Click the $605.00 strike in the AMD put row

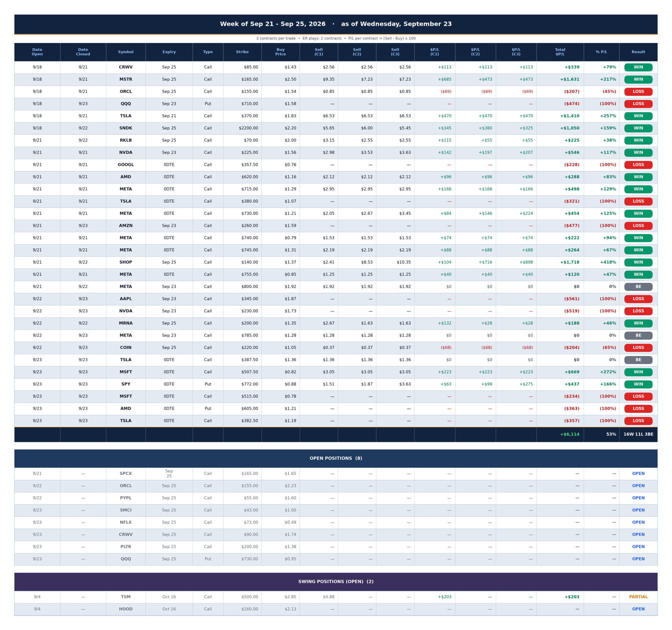(250, 409)
